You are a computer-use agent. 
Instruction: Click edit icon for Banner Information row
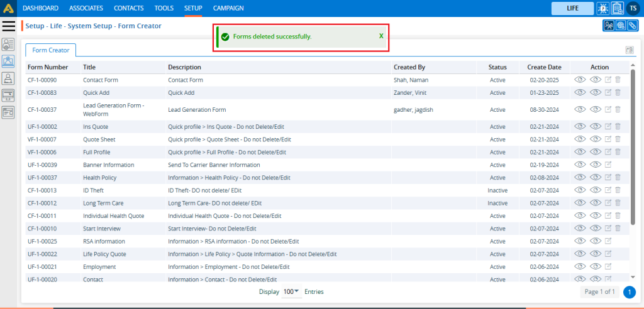608,165
